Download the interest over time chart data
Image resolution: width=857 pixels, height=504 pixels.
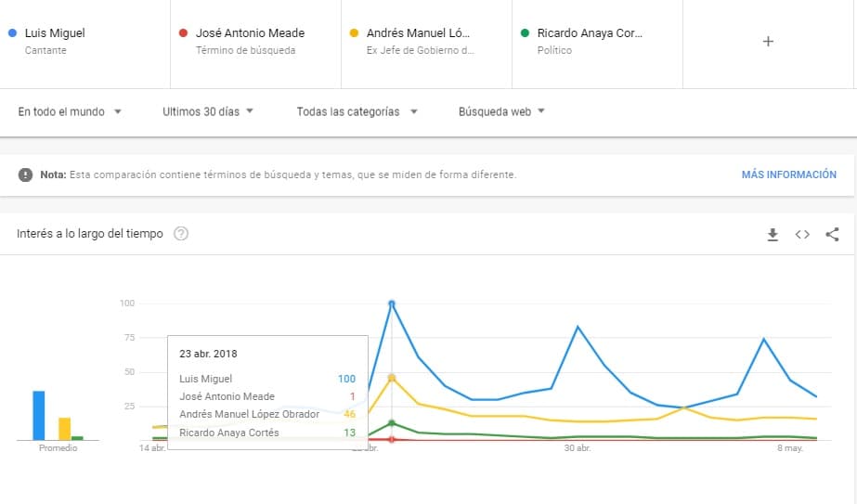[x=773, y=235]
